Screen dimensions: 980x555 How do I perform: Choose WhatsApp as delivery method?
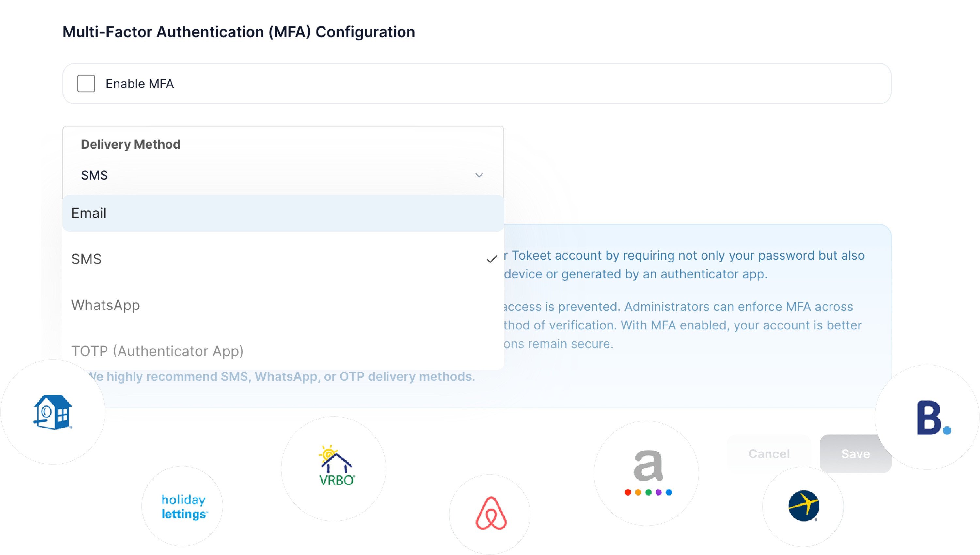tap(283, 305)
